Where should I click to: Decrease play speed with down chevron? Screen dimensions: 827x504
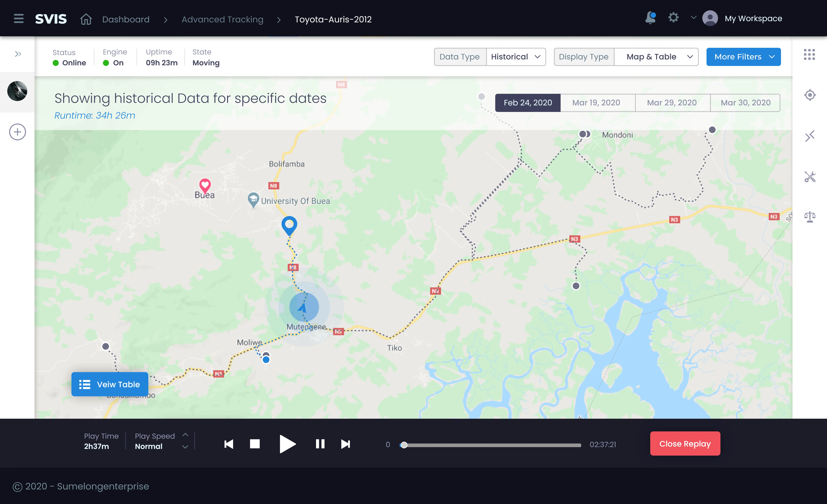coord(185,447)
